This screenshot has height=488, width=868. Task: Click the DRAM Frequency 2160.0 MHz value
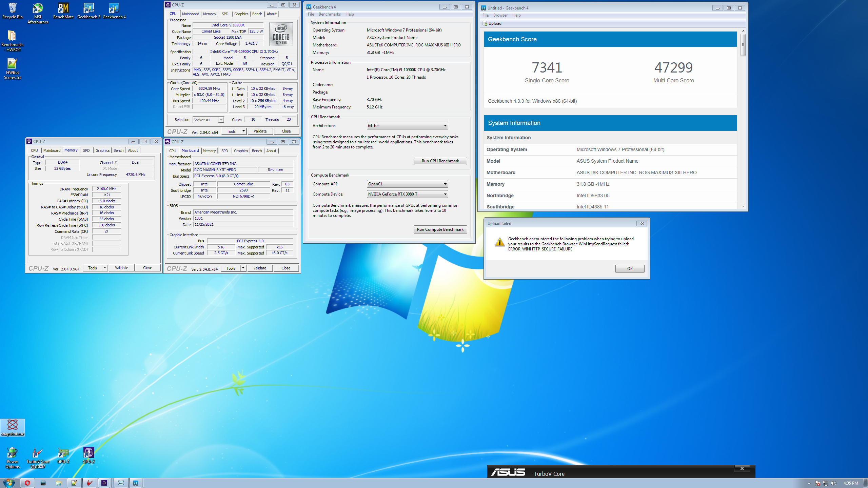click(x=106, y=189)
